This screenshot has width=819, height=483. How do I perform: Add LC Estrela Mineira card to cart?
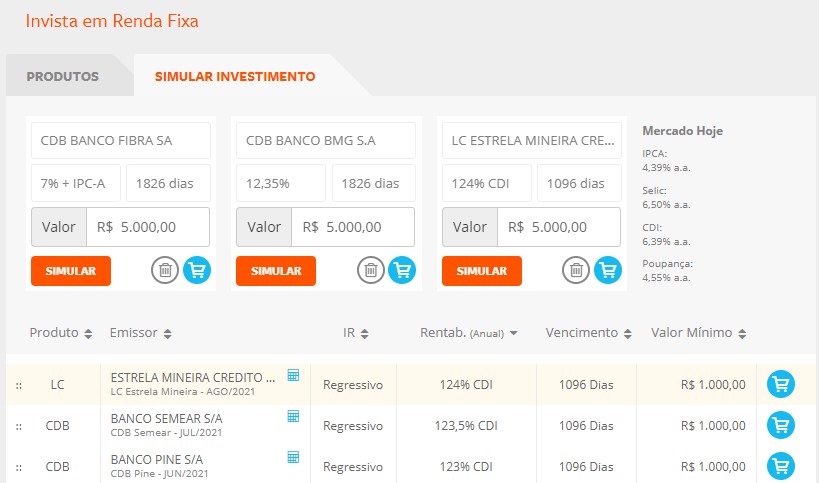coord(607,270)
